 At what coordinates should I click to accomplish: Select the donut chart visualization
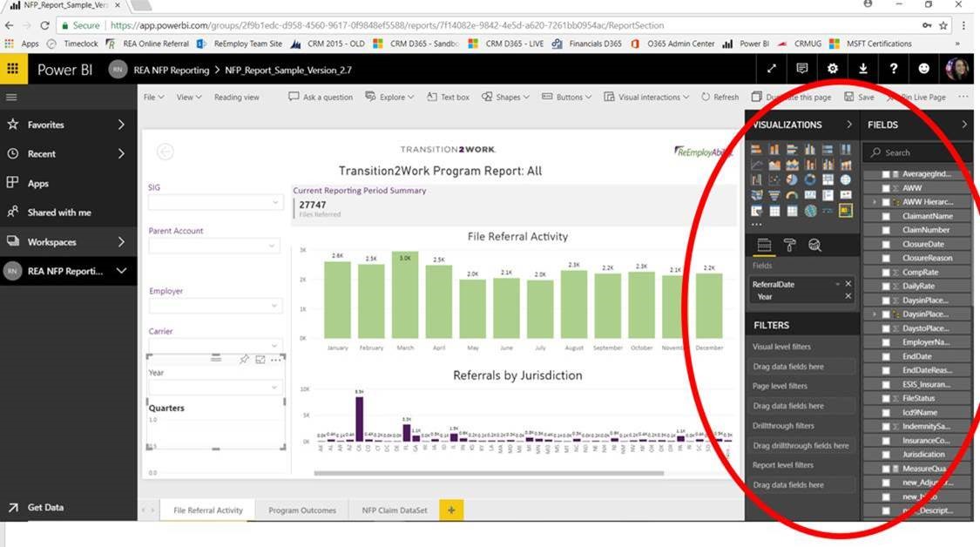pyautogui.click(x=809, y=179)
